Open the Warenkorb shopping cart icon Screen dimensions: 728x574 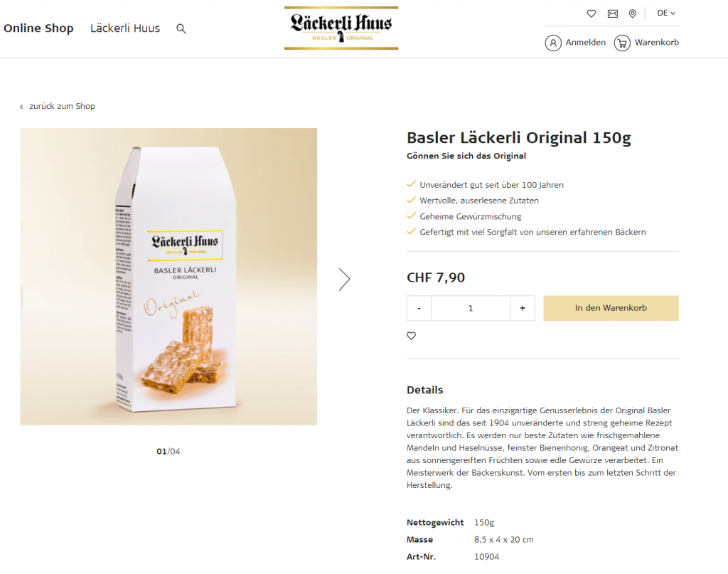(x=622, y=43)
